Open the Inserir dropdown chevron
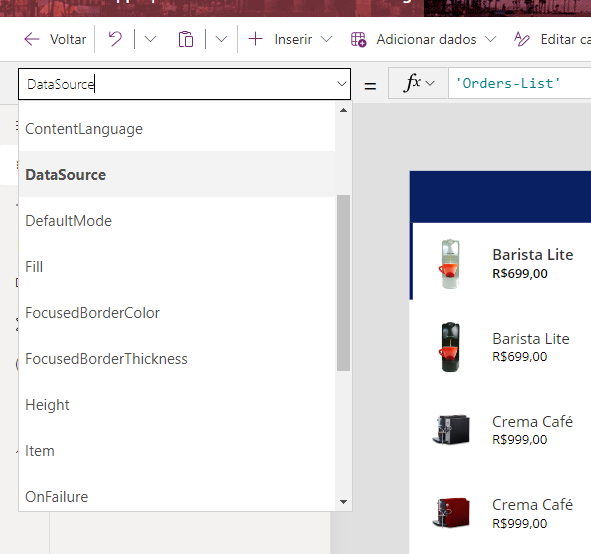Viewport: 591px width, 554px height. (x=326, y=39)
